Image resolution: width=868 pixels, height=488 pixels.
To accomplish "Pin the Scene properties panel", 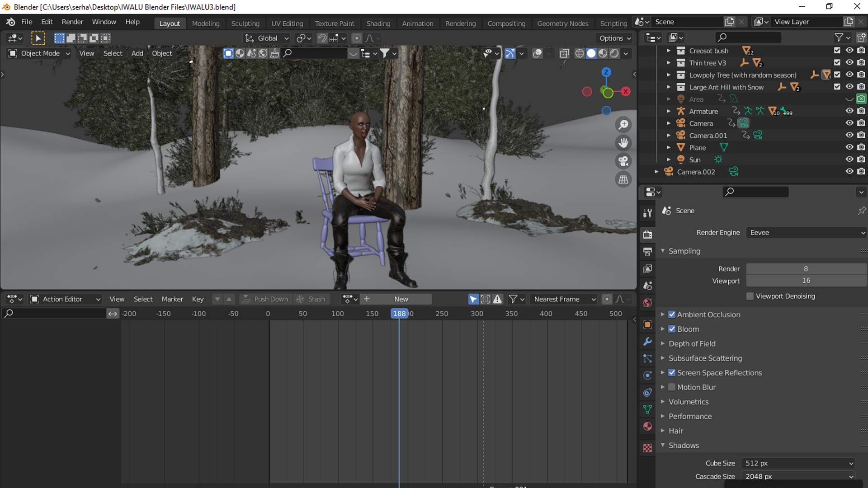I will [862, 211].
